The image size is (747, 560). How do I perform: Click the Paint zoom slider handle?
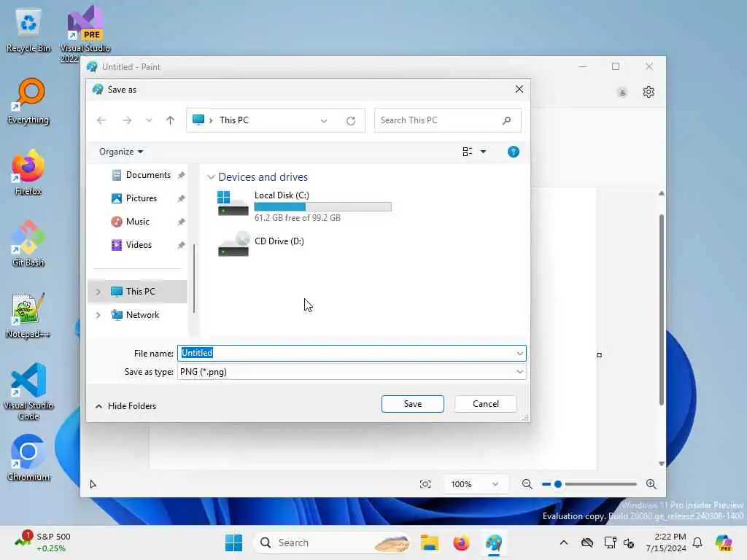point(558,484)
